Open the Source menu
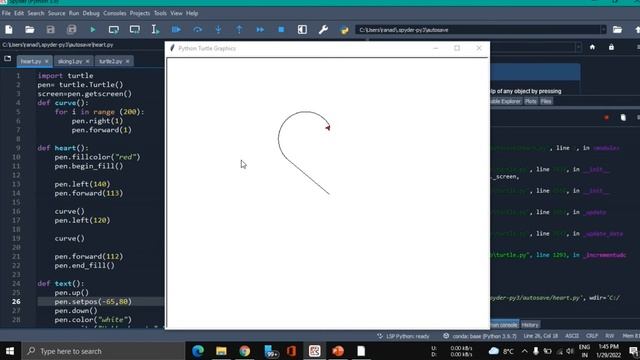Screen dimensions: 640x360 pos(56,13)
